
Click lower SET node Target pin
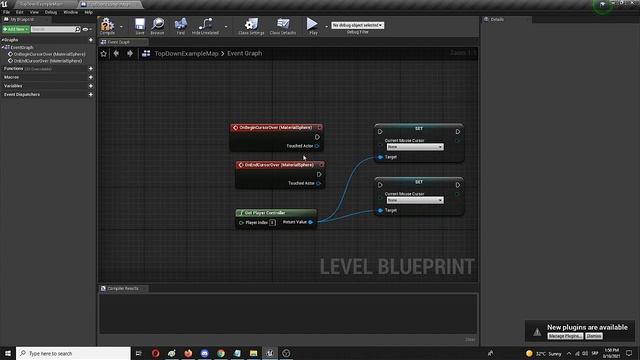[x=380, y=211]
